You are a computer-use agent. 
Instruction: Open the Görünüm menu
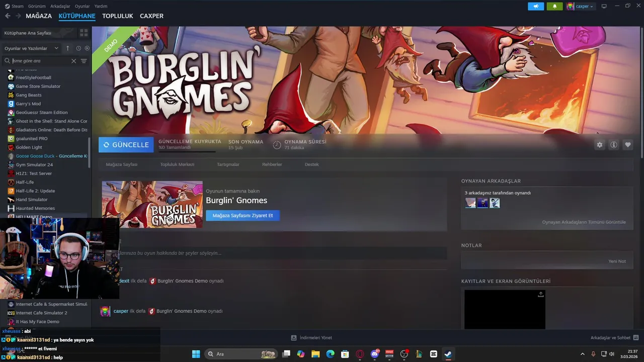37,6
